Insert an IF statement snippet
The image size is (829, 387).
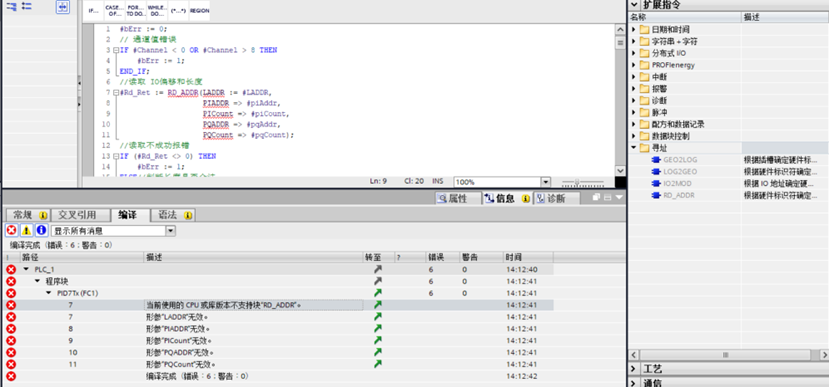(x=93, y=11)
